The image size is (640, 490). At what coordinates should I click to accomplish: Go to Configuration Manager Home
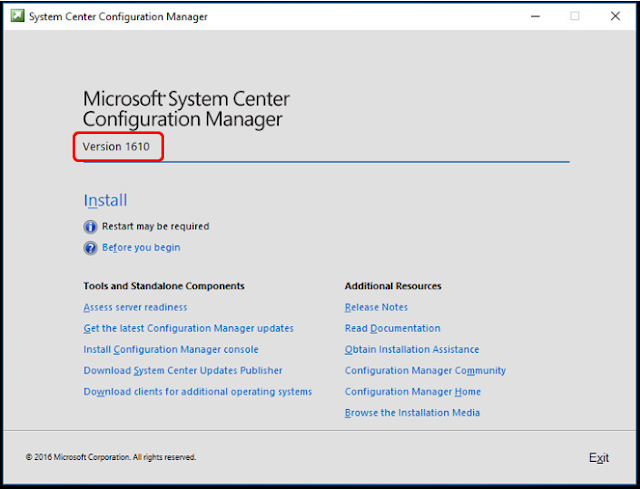[x=412, y=392]
